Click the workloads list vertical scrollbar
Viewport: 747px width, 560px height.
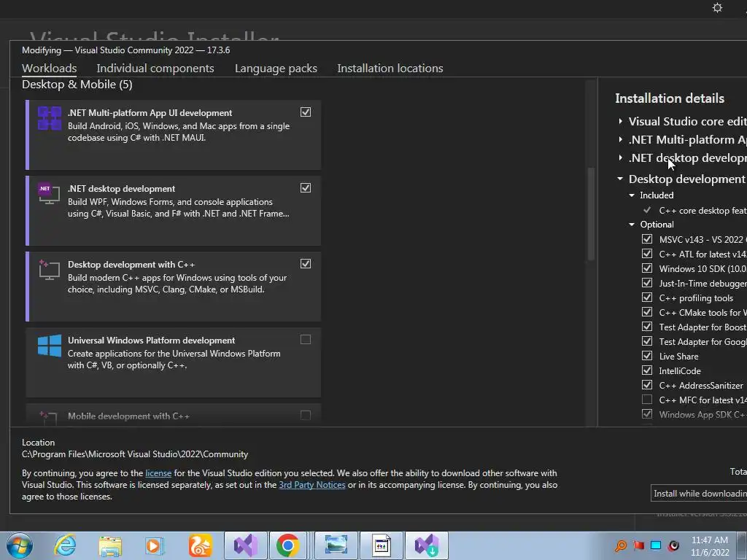(x=591, y=214)
